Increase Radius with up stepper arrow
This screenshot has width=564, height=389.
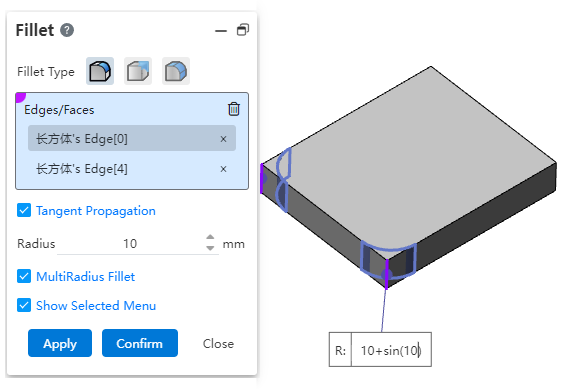coord(210,237)
